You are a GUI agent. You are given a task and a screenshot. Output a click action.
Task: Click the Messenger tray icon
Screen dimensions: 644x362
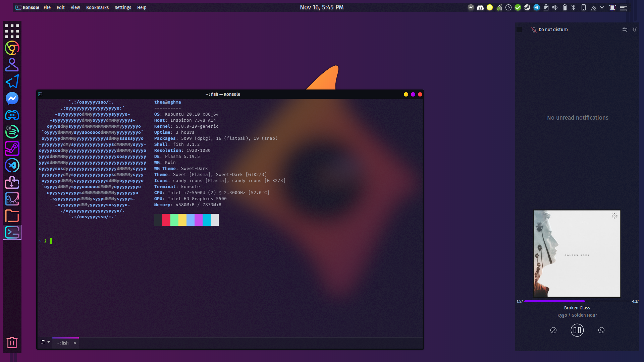point(471,7)
